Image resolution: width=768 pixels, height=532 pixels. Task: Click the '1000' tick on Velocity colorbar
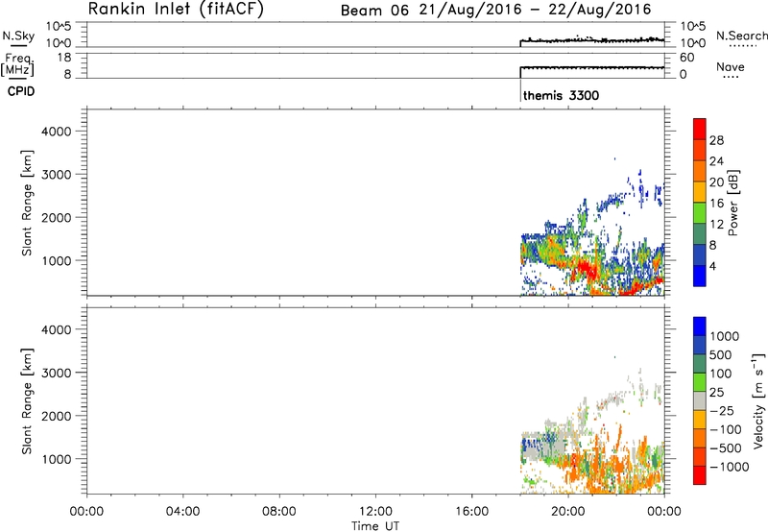click(x=725, y=336)
